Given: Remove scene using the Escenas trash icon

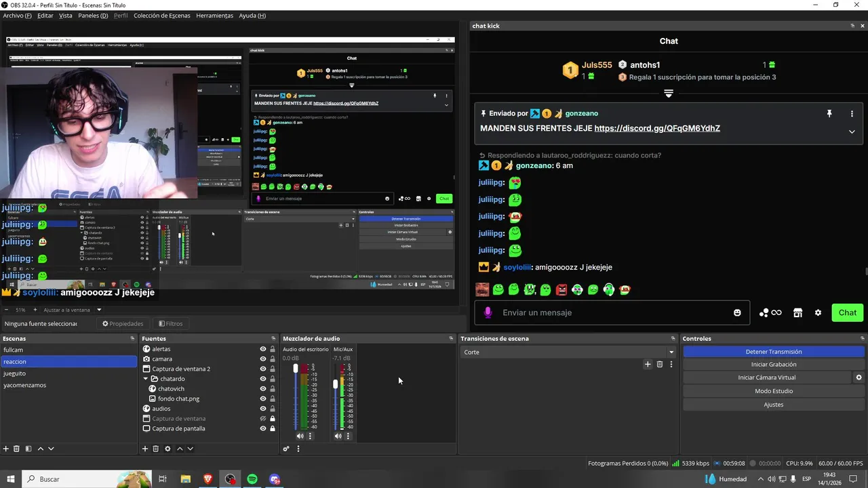Looking at the screenshot, I should (x=17, y=449).
